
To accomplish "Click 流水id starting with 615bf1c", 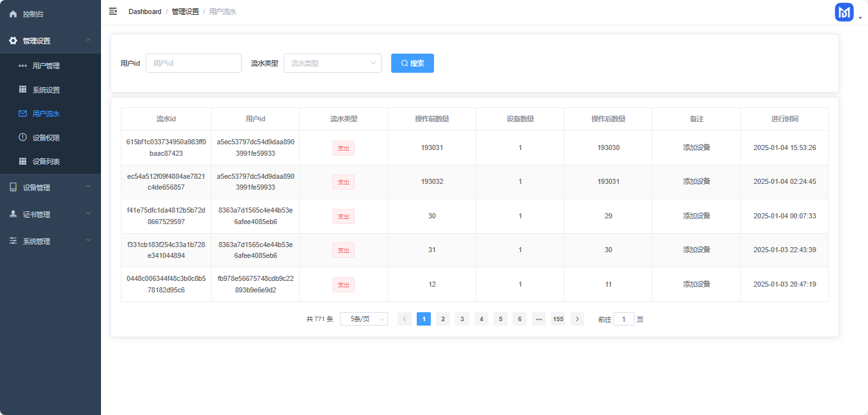I will pyautogui.click(x=166, y=148).
